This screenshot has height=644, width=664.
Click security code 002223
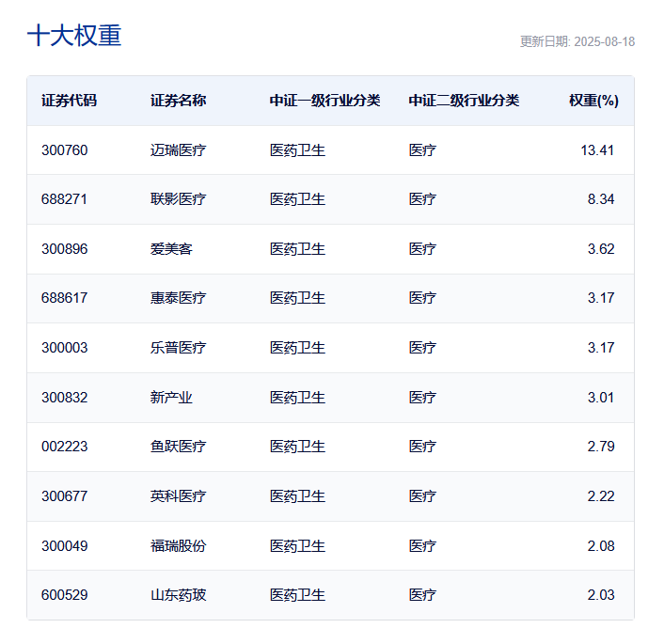point(64,447)
